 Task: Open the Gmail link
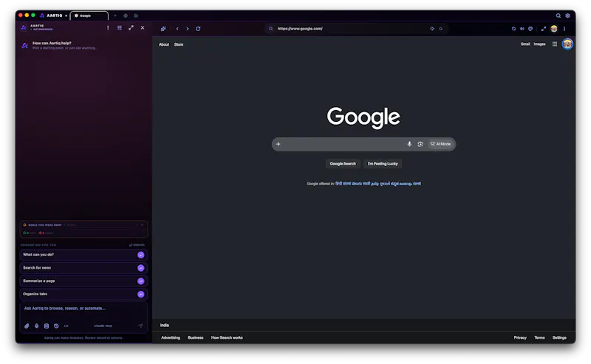coord(525,44)
